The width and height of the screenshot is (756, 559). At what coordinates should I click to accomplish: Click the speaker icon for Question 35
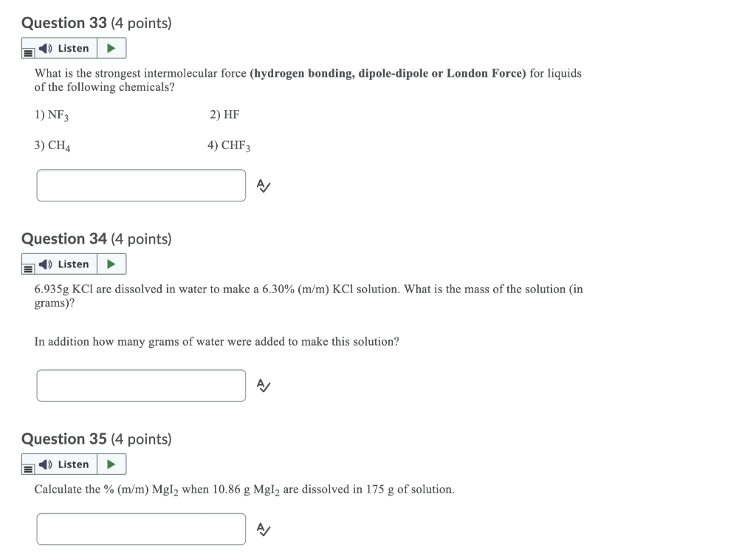tap(44, 464)
